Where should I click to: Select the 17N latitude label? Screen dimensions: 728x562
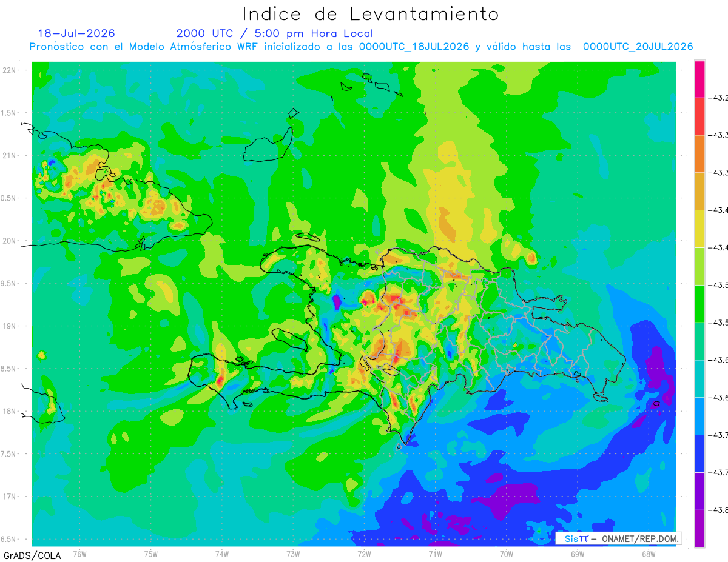tap(10, 497)
